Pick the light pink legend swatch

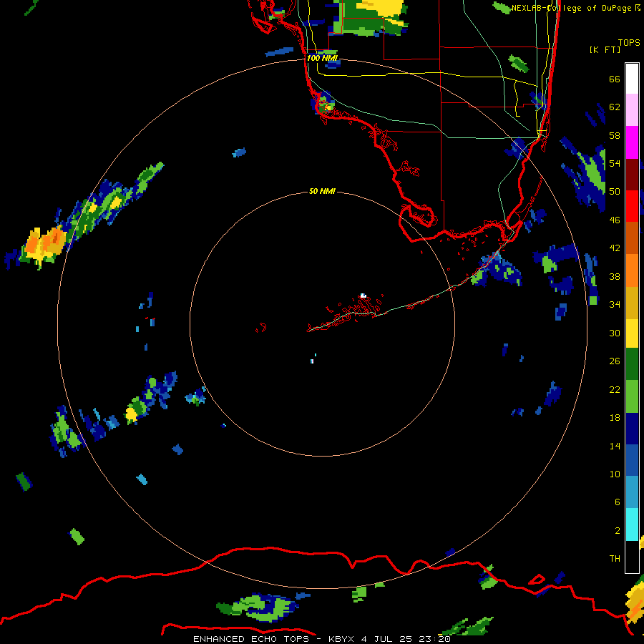point(632,109)
